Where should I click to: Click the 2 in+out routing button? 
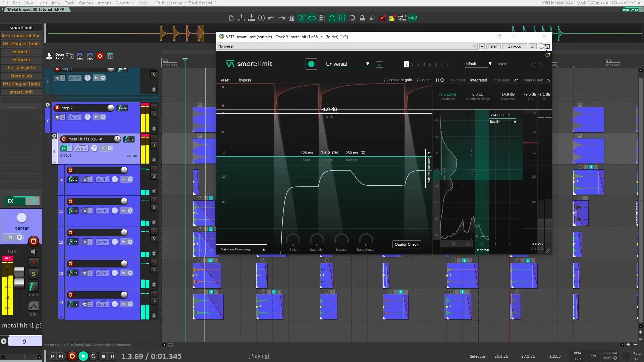[x=514, y=46]
